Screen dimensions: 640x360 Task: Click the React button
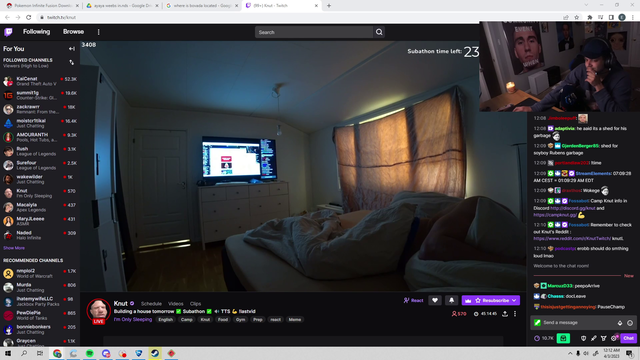(413, 300)
